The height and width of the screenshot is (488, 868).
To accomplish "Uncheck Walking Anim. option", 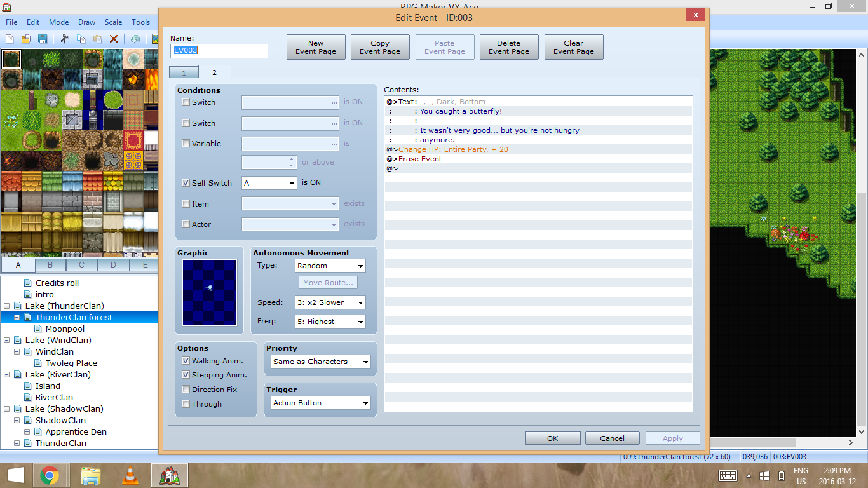I will [x=186, y=361].
